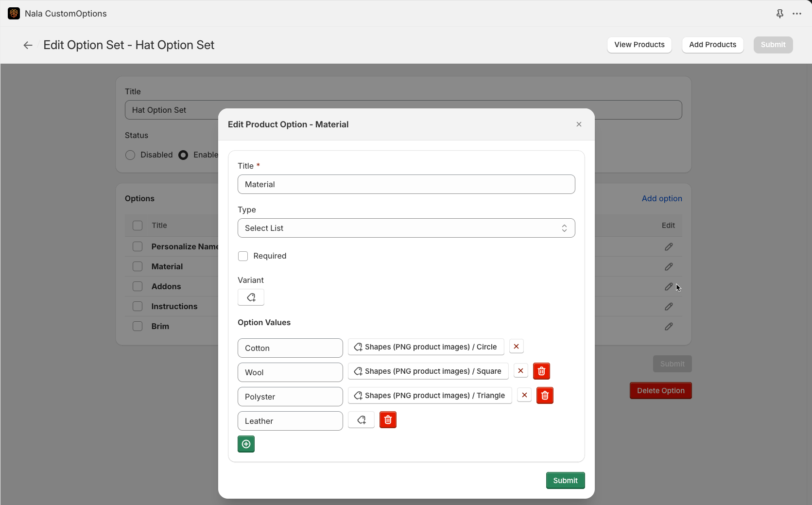Delete the Wool option value
Viewport: 812px width, 505px height.
541,371
